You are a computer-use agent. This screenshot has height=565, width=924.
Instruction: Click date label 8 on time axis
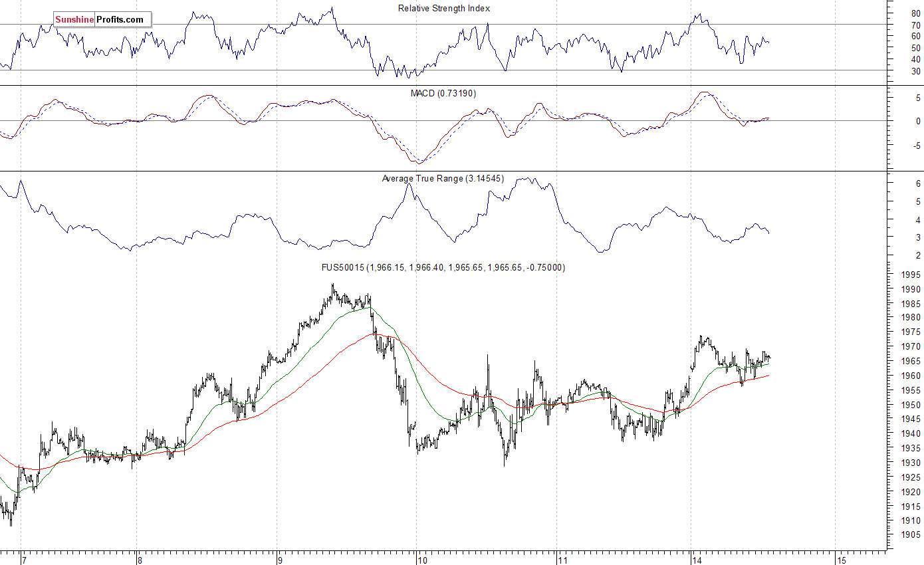coord(139,560)
